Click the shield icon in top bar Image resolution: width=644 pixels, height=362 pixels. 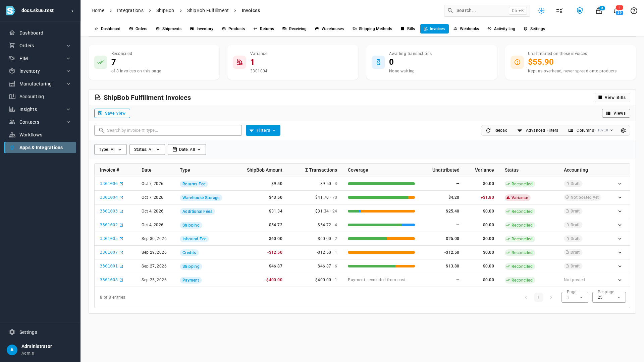pyautogui.click(x=580, y=11)
